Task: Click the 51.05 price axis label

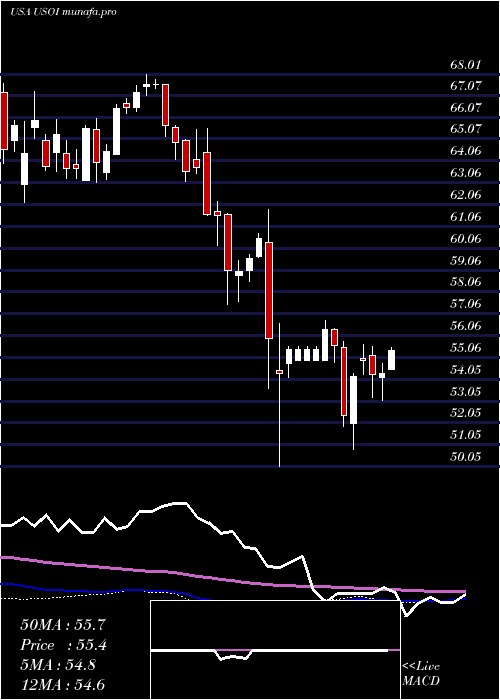Action: pos(466,435)
